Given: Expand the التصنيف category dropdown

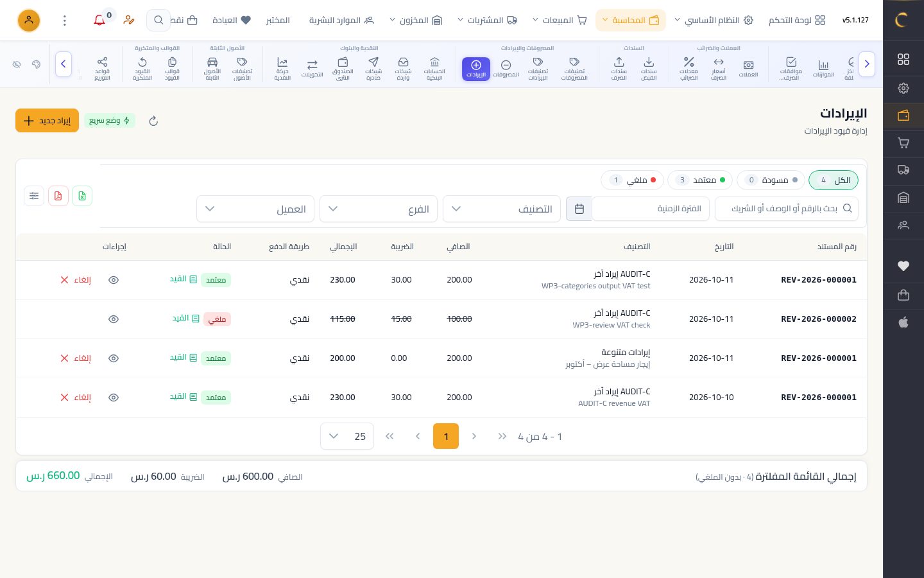Looking at the screenshot, I should click(502, 209).
